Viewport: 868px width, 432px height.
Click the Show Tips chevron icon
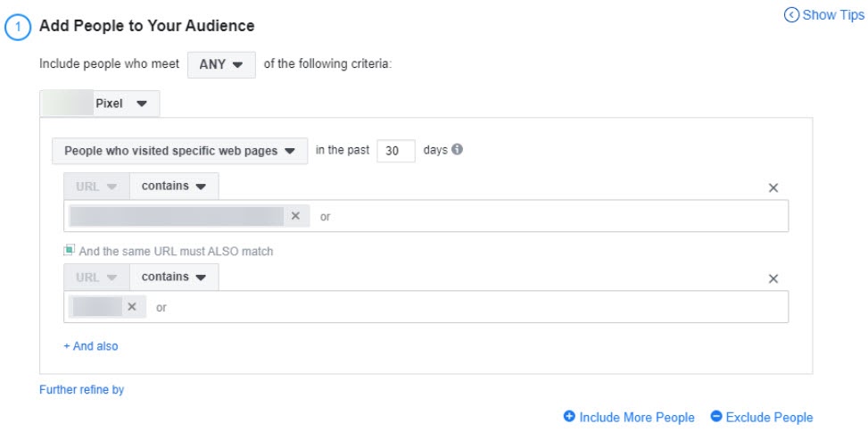click(791, 15)
